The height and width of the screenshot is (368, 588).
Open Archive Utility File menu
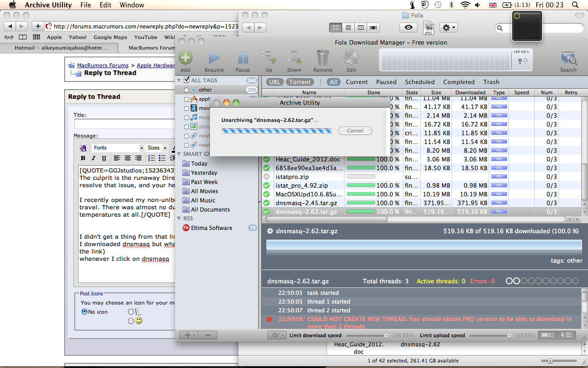(x=85, y=5)
